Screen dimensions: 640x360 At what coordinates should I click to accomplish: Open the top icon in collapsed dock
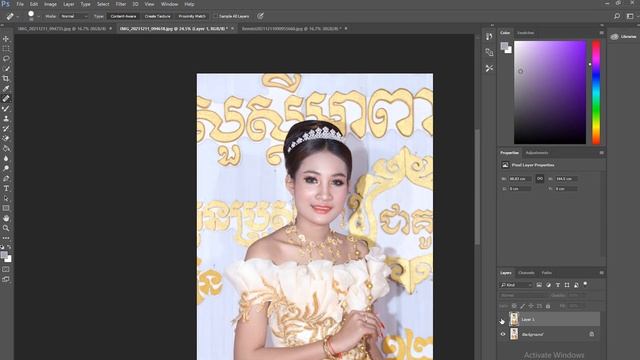coord(489,37)
